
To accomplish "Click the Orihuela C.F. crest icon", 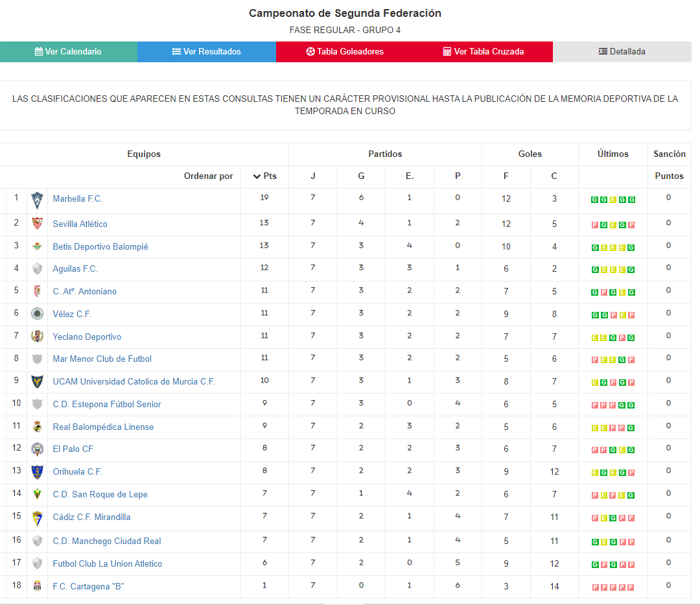I will point(38,472).
